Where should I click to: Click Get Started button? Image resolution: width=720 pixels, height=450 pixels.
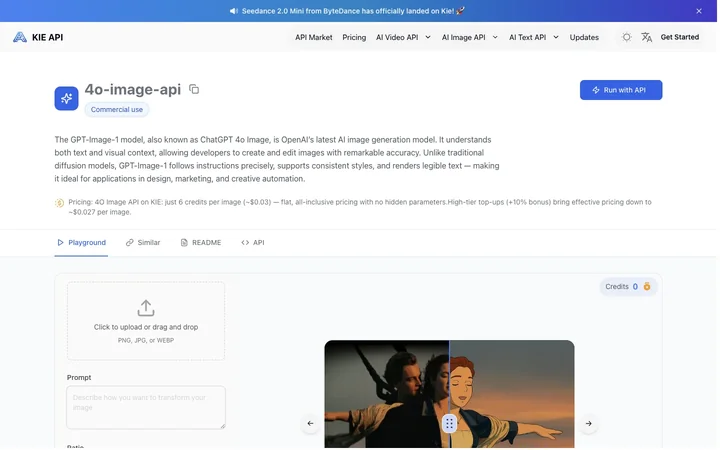click(x=680, y=37)
